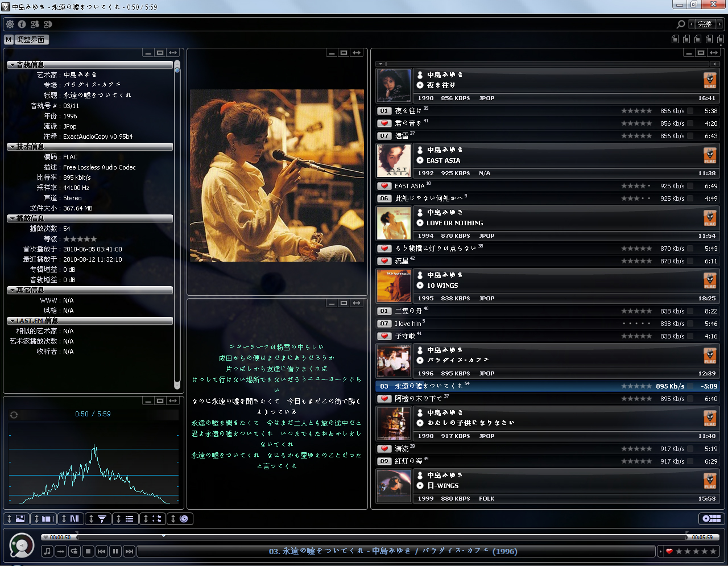Toggle the swirl lyrics panel switch button
728x566 pixels.
[180, 518]
